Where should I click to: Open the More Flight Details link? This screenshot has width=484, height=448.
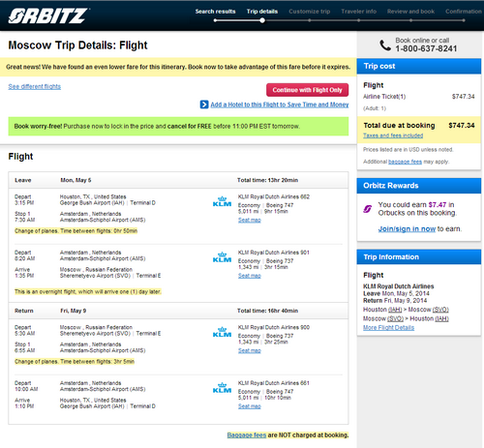click(x=388, y=328)
